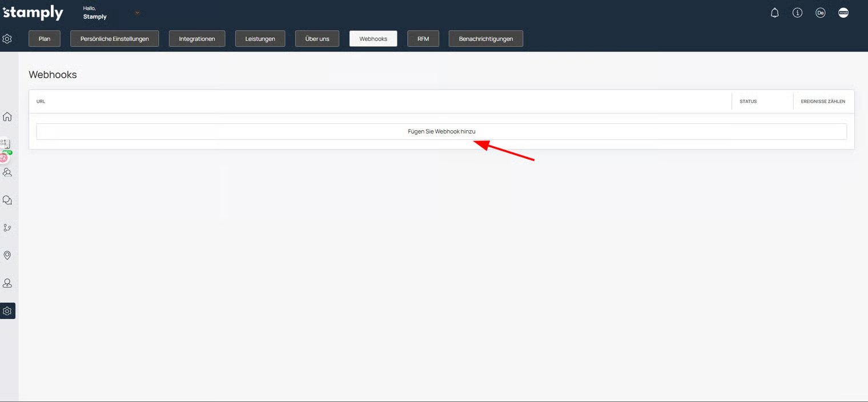
Task: Open the info circle icon
Action: (x=798, y=13)
